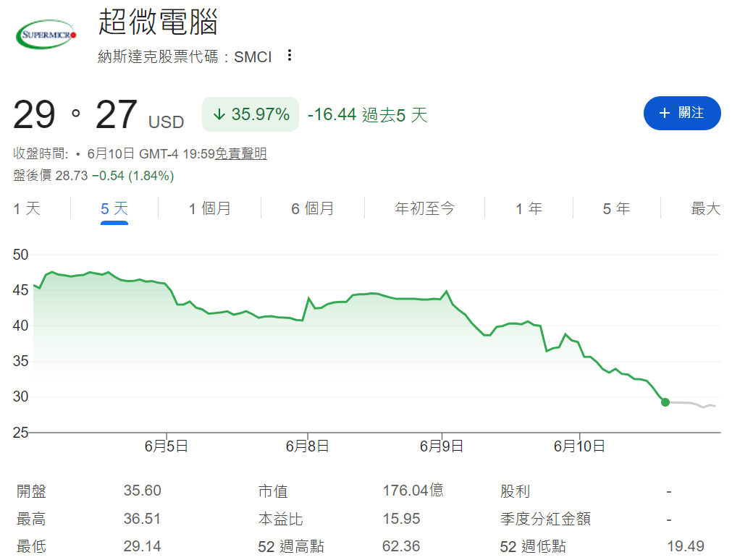Click the low price value 29.14
This screenshot has width=732, height=560.
coord(143,546)
